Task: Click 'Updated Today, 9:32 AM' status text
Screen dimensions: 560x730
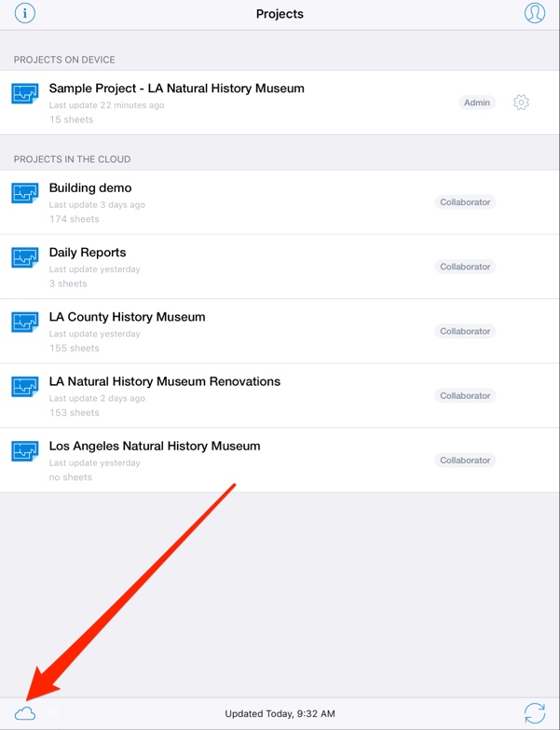Action: pyautogui.click(x=280, y=714)
